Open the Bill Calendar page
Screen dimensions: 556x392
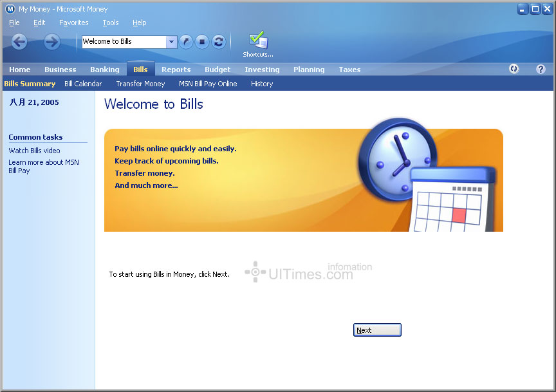83,84
